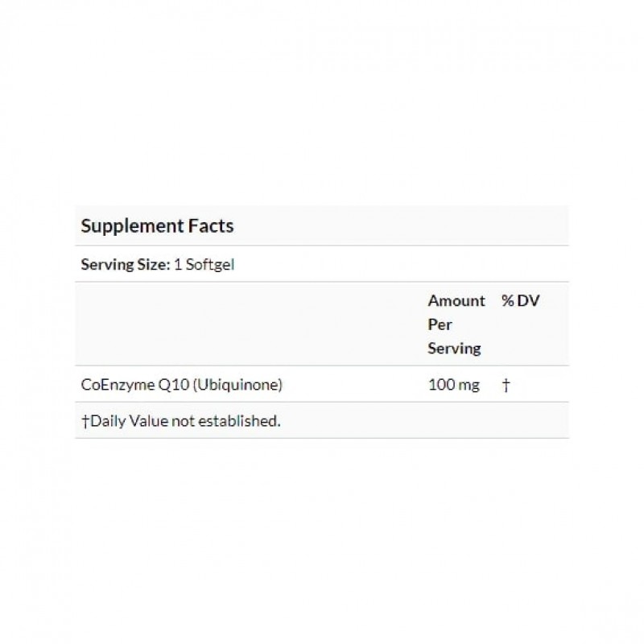Click the dagger symbol starting the footnote
The width and height of the screenshot is (644, 644).
85,421
